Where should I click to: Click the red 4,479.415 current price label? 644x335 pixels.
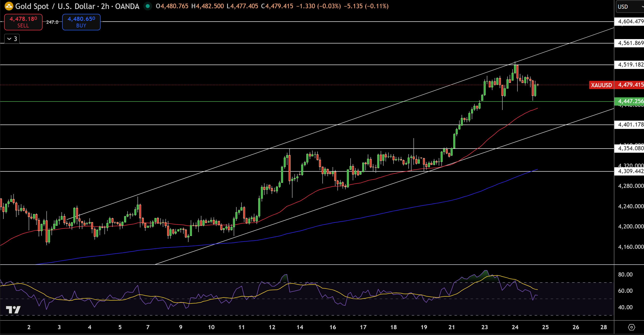click(629, 85)
